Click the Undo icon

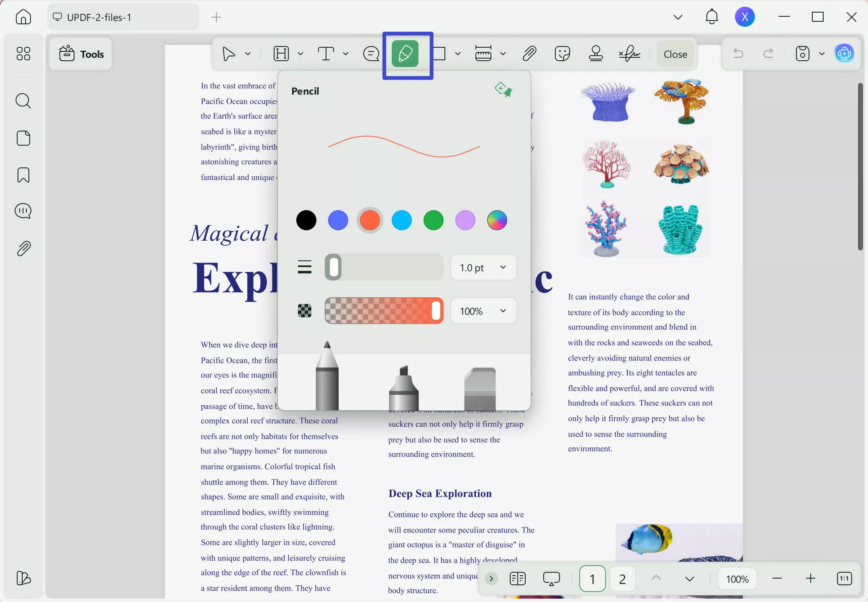[x=738, y=54]
